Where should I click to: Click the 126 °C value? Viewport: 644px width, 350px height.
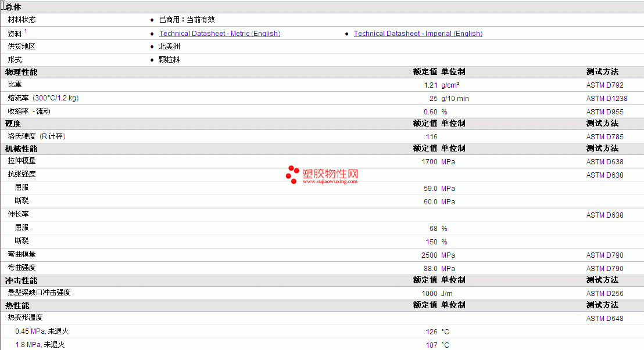coord(438,332)
